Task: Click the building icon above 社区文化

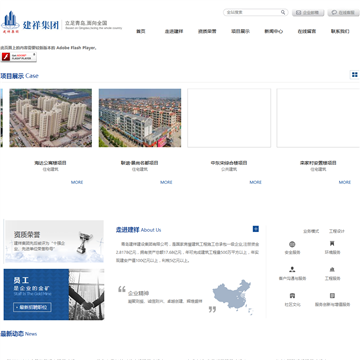Action: (292, 296)
